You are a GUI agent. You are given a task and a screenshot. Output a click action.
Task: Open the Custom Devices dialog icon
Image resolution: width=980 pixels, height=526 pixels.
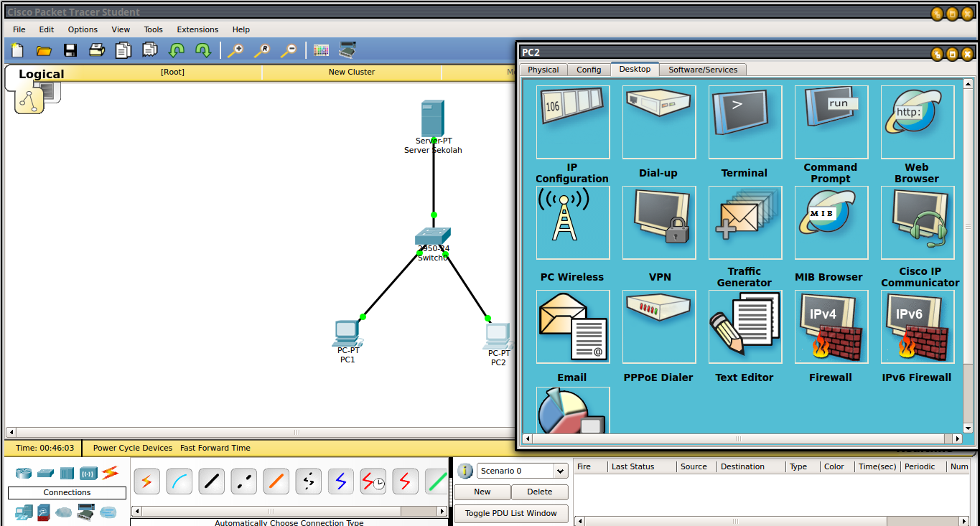tap(347, 50)
